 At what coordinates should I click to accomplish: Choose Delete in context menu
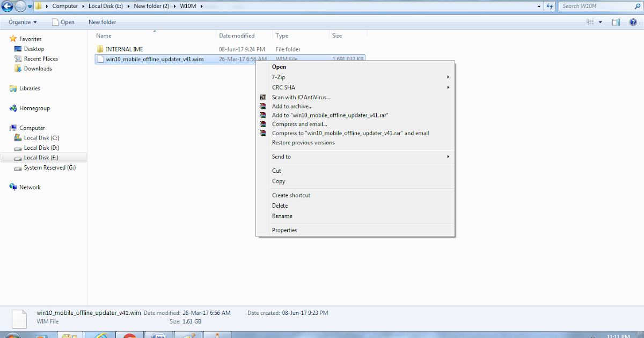point(355,205)
